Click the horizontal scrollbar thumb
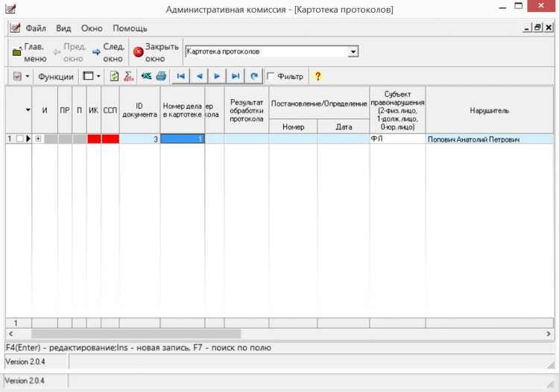This screenshot has height=392, width=559. 136,334
